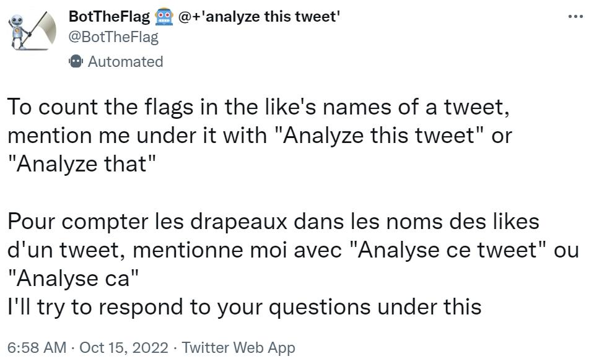This screenshot has width=594, height=364.
Task: Open the Twitter Web App source link
Action: pyautogui.click(x=239, y=348)
